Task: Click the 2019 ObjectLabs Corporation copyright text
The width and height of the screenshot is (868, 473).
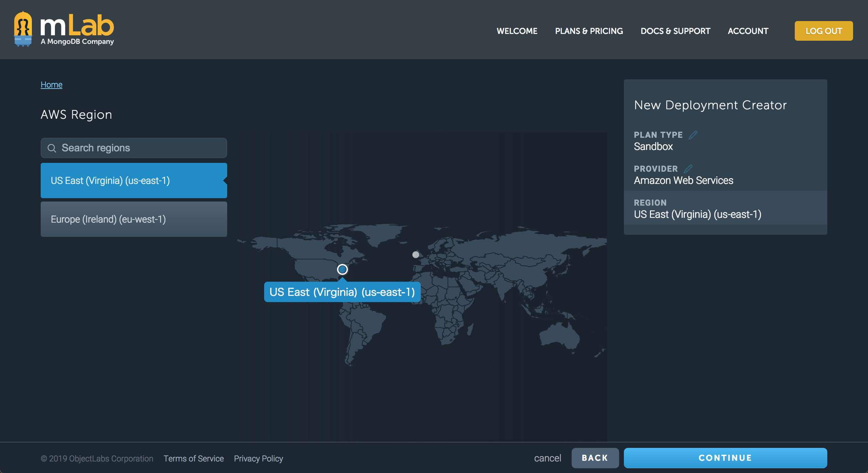Action: [97, 458]
